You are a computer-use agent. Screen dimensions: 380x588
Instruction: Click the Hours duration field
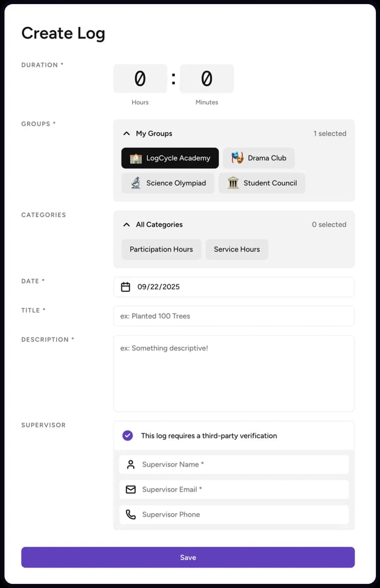[140, 79]
